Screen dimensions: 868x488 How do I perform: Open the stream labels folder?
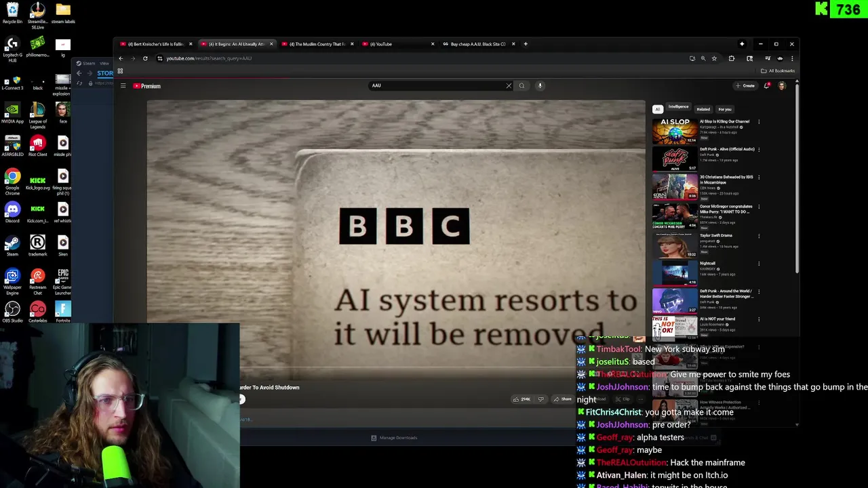(x=63, y=13)
